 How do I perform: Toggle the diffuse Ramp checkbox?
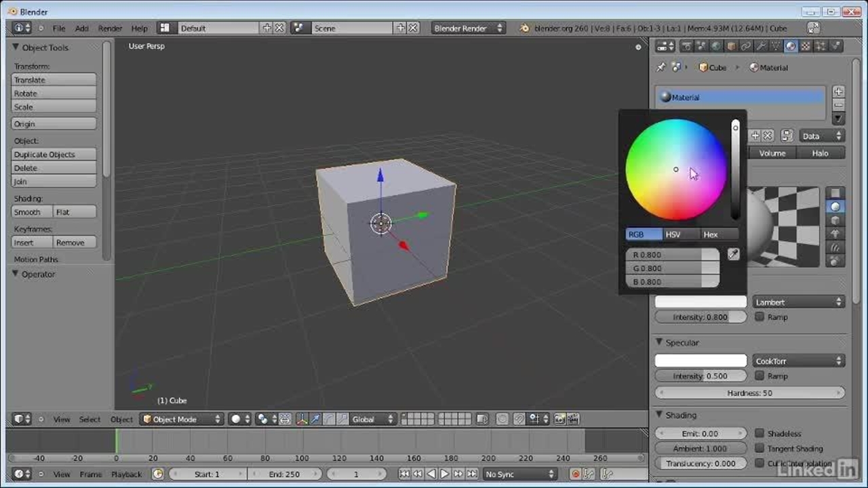pyautogui.click(x=759, y=317)
